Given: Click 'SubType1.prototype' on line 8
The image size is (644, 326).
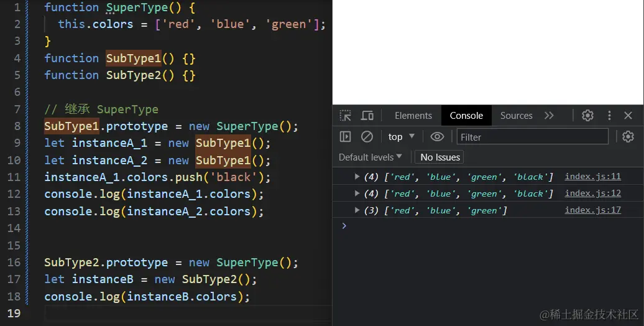Looking at the screenshot, I should click(106, 126).
